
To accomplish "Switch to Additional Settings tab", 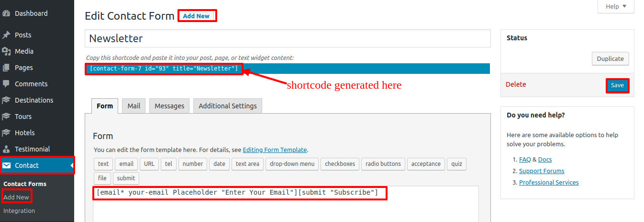I will point(228,106).
